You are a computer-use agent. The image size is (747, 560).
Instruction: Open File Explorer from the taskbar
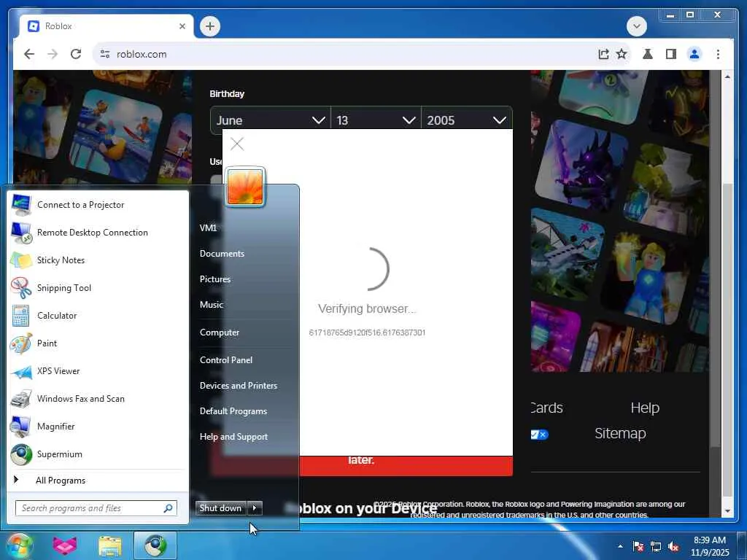(110, 545)
